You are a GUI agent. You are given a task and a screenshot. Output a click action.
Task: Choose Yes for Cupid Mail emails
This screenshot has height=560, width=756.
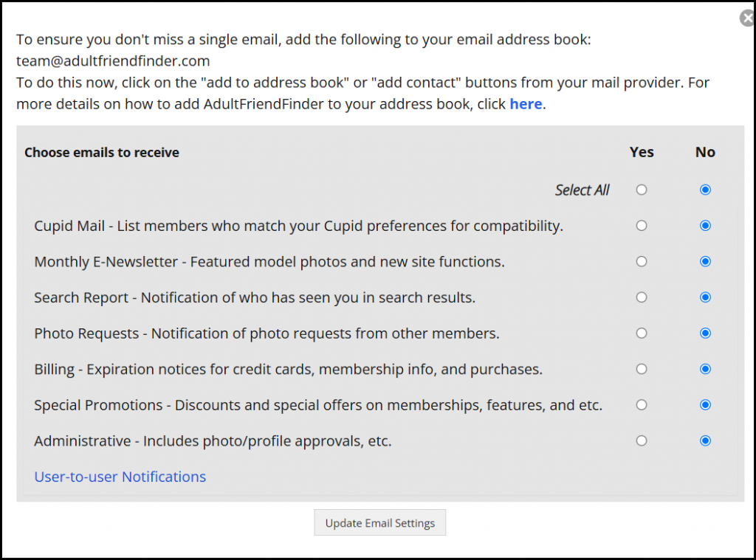(642, 226)
